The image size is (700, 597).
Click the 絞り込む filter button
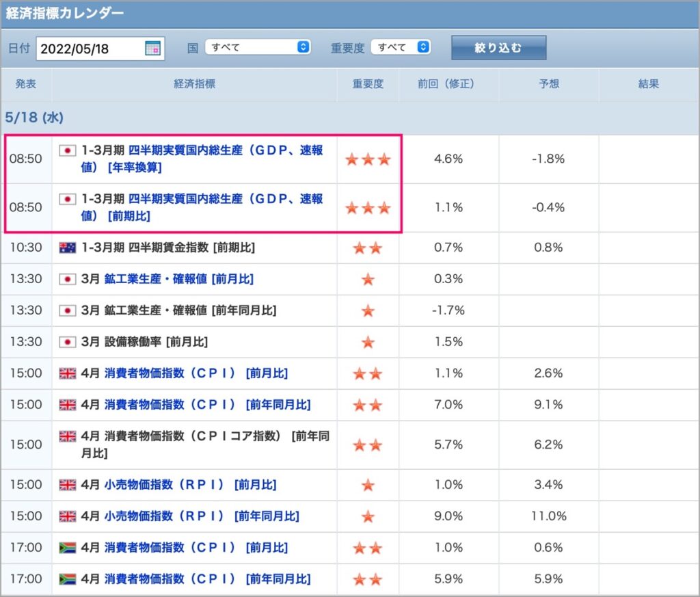pos(498,48)
